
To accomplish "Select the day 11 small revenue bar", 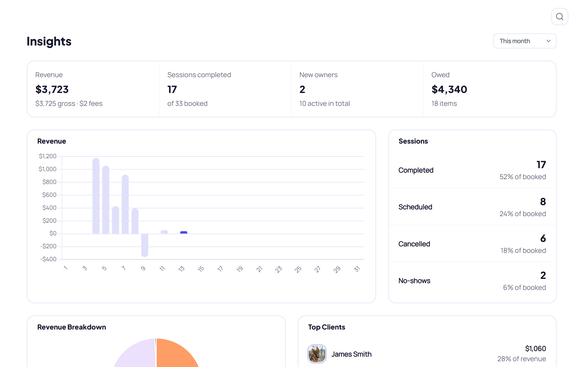I will [x=164, y=232].
